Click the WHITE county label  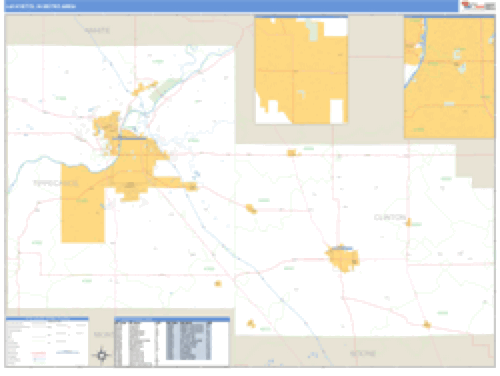(97, 30)
